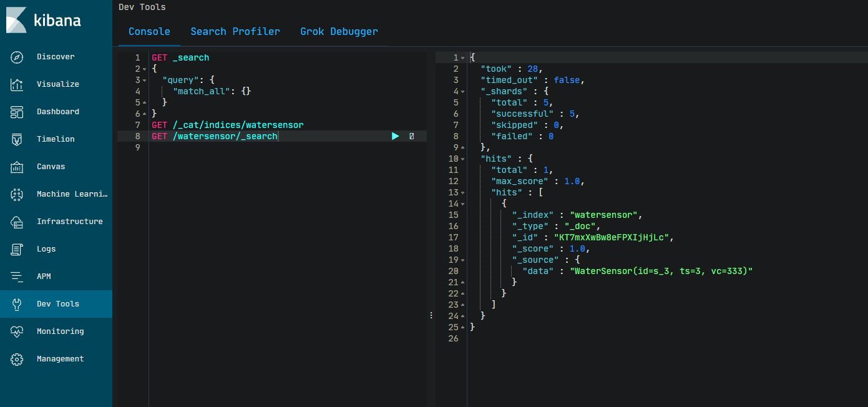
Task: Open Timelion via its sidebar icon
Action: [17, 139]
